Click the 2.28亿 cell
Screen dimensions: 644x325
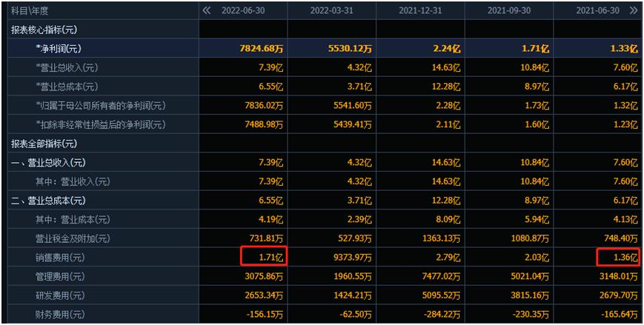tap(448, 106)
